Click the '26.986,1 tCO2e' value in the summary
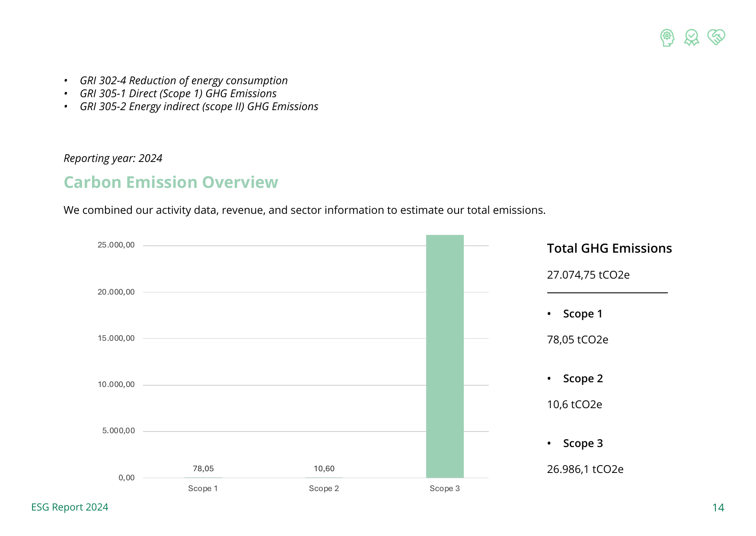The height and width of the screenshot is (536, 756). [x=585, y=469]
